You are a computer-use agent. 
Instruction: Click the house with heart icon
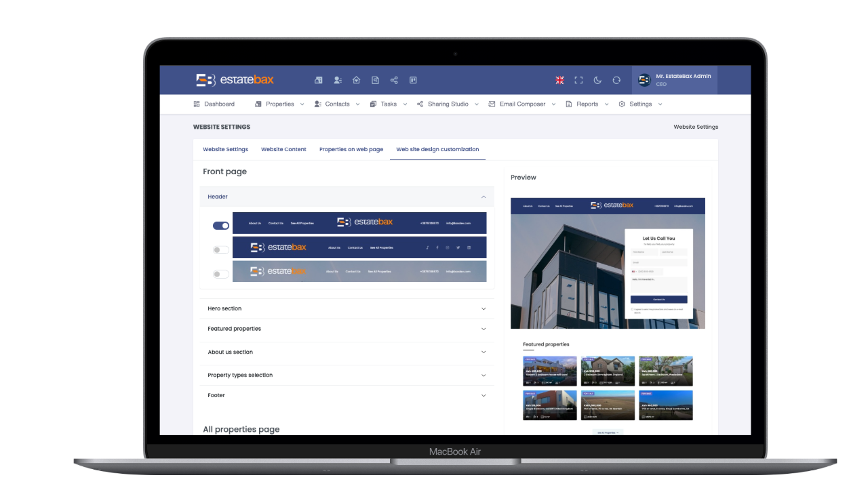pyautogui.click(x=356, y=80)
